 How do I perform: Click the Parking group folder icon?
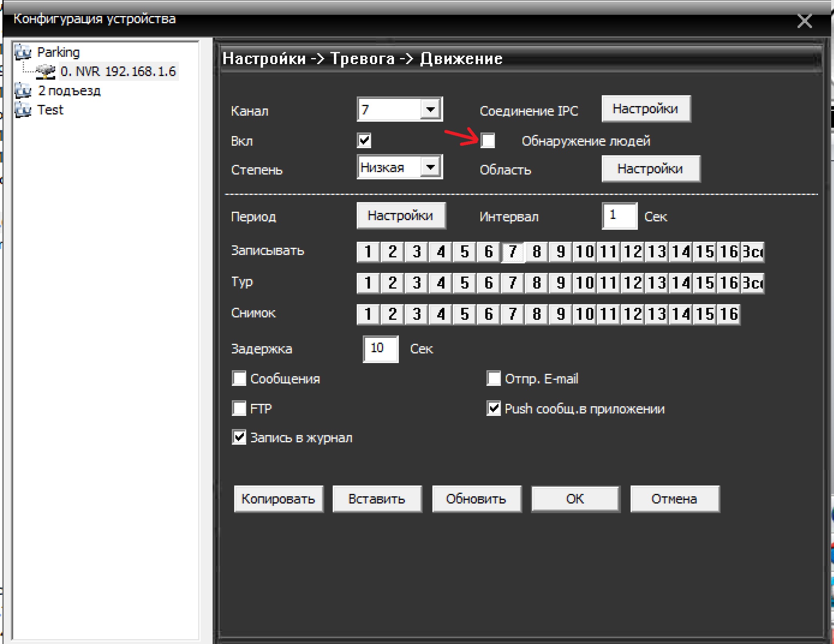(23, 52)
